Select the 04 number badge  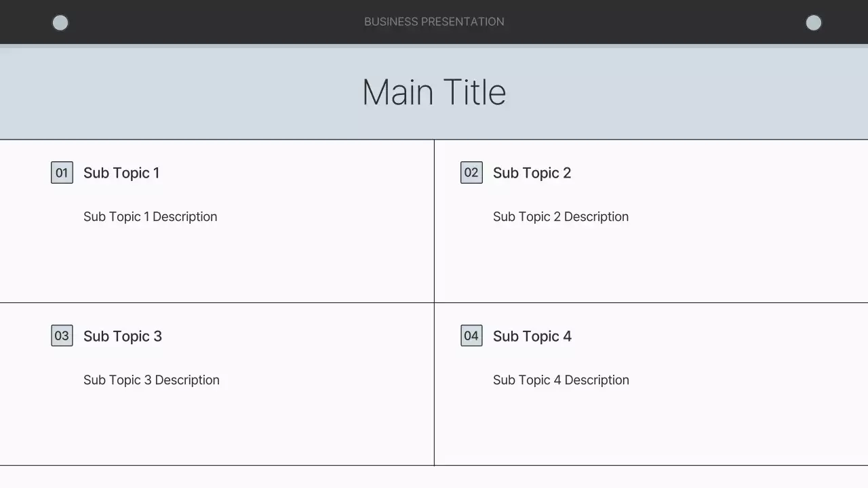[x=471, y=335]
